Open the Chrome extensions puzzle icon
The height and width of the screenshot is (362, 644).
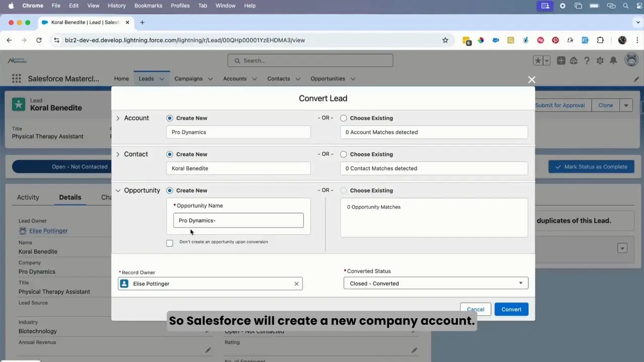(x=600, y=40)
